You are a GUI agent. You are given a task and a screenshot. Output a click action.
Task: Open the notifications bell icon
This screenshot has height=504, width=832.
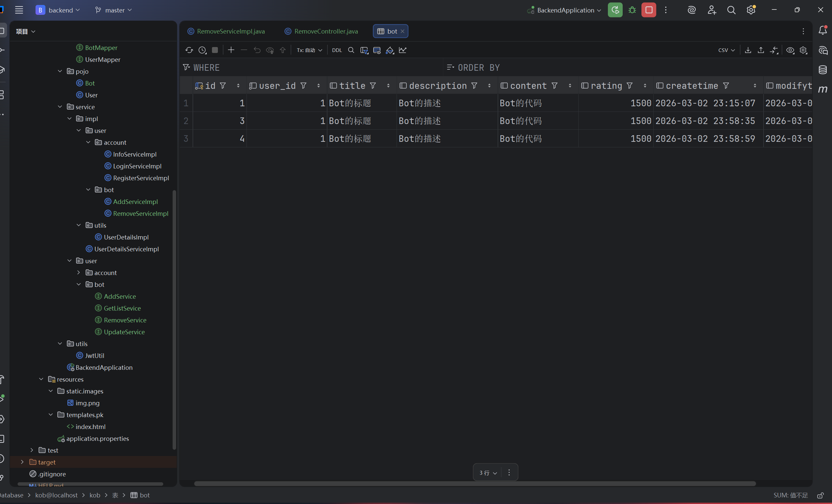coord(822,30)
